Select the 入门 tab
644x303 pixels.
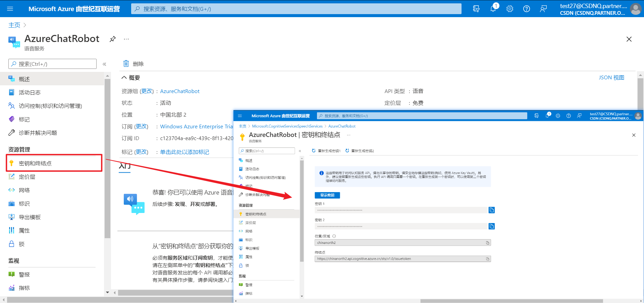tap(125, 166)
